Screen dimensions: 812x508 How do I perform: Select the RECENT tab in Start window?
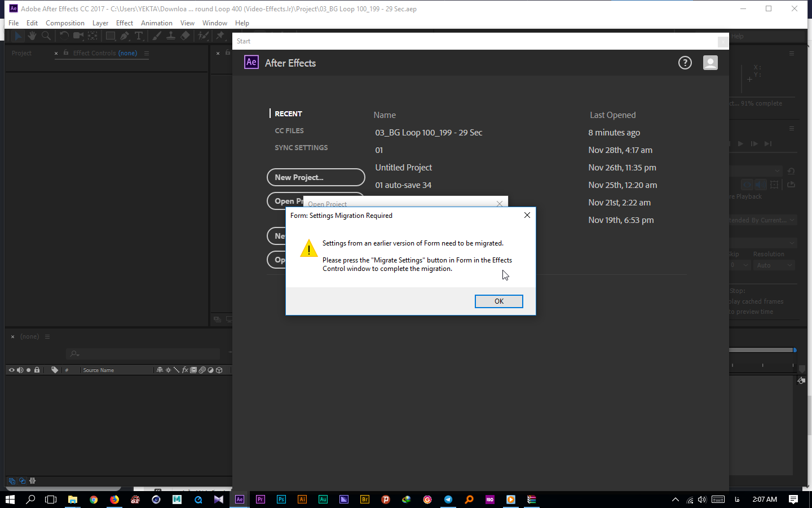pos(289,113)
